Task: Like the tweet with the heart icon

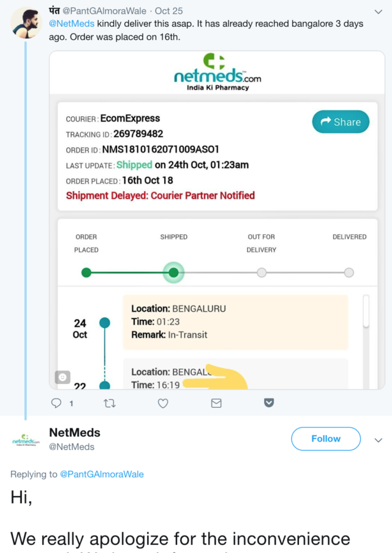Action: (x=163, y=403)
